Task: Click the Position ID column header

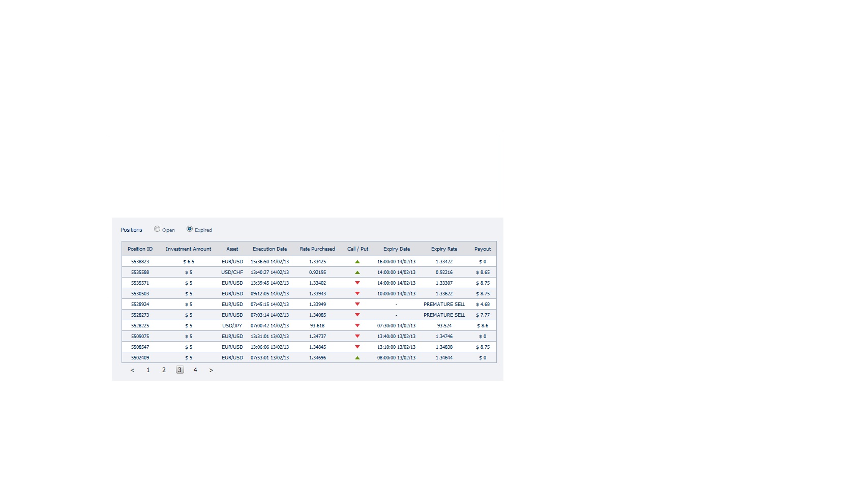Action: point(140,249)
